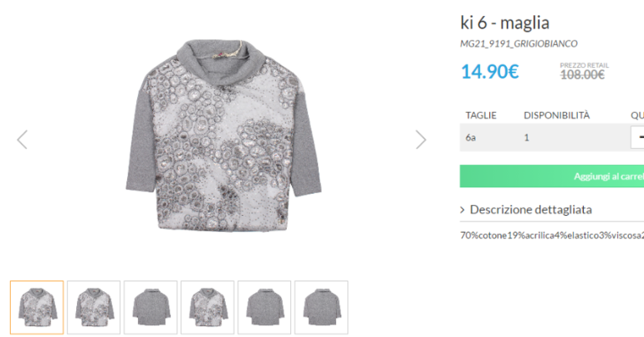Click the SKU code MG21_9191_GRIGIOBIANCO
Image resolution: width=644 pixels, height=337 pixels.
click(519, 43)
